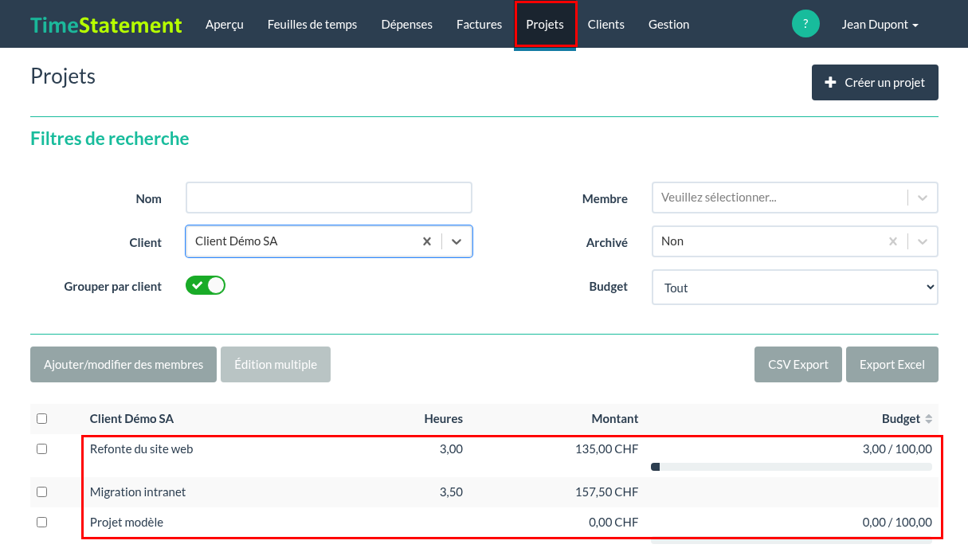Select the Projets navigation item
The width and height of the screenshot is (968, 560).
(x=545, y=24)
